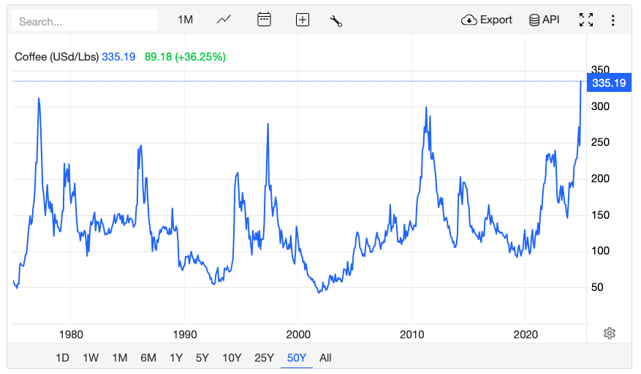Click the Coffee (USd/Lbs) title label

56,57
